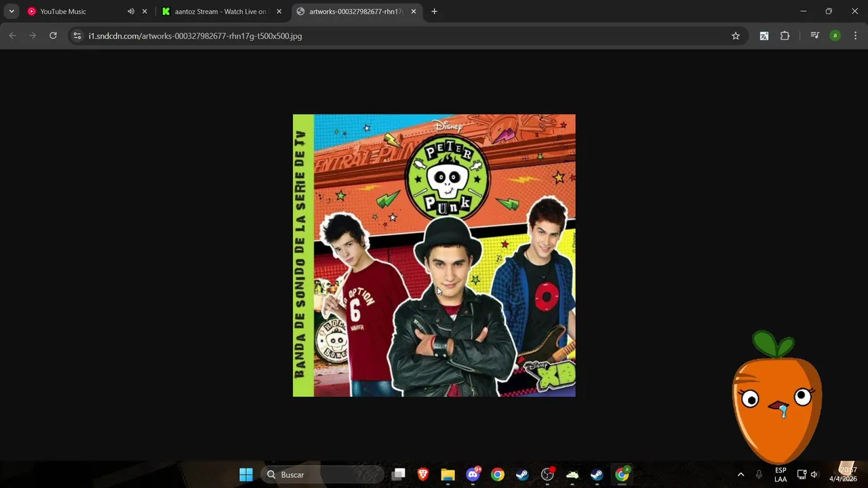Open OBS Studio from the taskbar

pyautogui.click(x=547, y=474)
